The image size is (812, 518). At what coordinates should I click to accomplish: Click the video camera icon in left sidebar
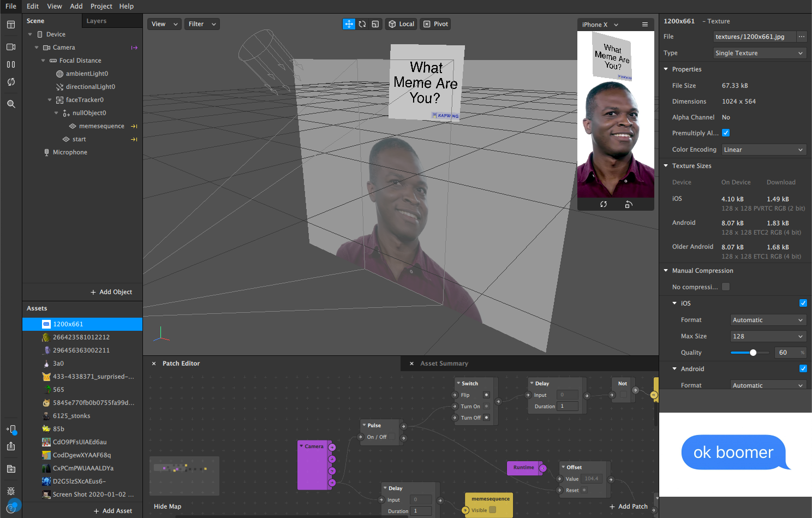pyautogui.click(x=11, y=47)
